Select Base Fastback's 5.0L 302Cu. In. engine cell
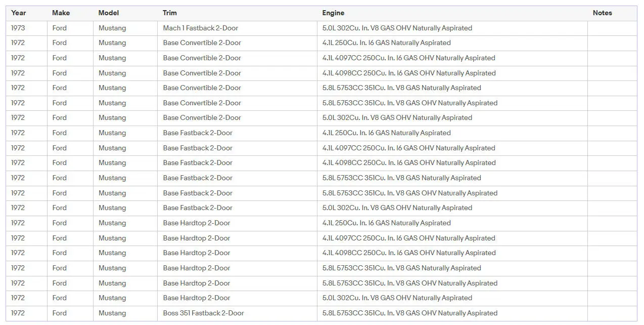The width and height of the screenshot is (644, 325). pyautogui.click(x=452, y=208)
